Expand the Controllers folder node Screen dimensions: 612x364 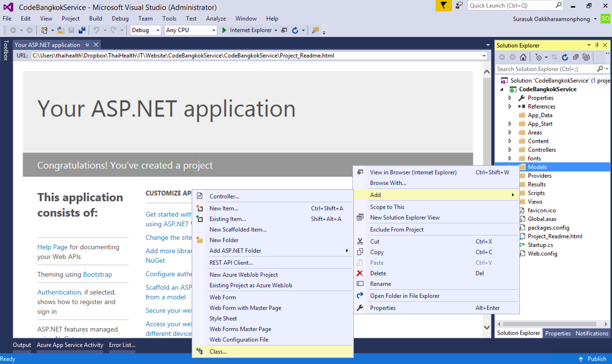click(510, 150)
